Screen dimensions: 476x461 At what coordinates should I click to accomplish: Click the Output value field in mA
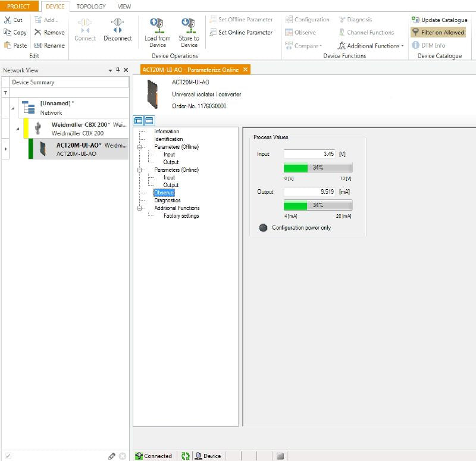click(x=309, y=192)
